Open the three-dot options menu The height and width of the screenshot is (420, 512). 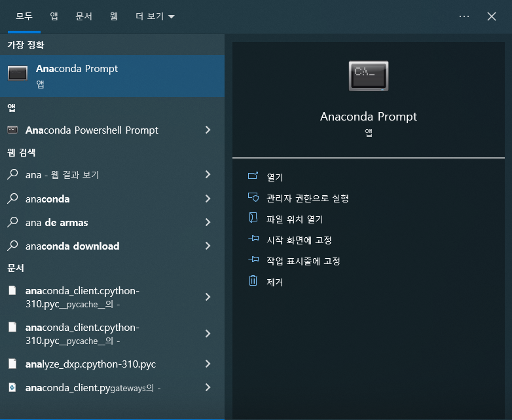pyautogui.click(x=464, y=16)
